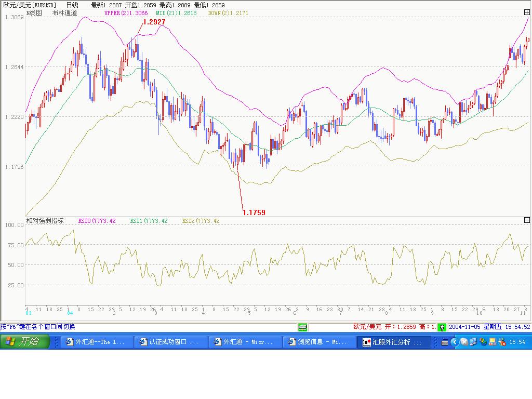Switch to 浏览信息 - Mi... taskbar window

click(x=318, y=342)
